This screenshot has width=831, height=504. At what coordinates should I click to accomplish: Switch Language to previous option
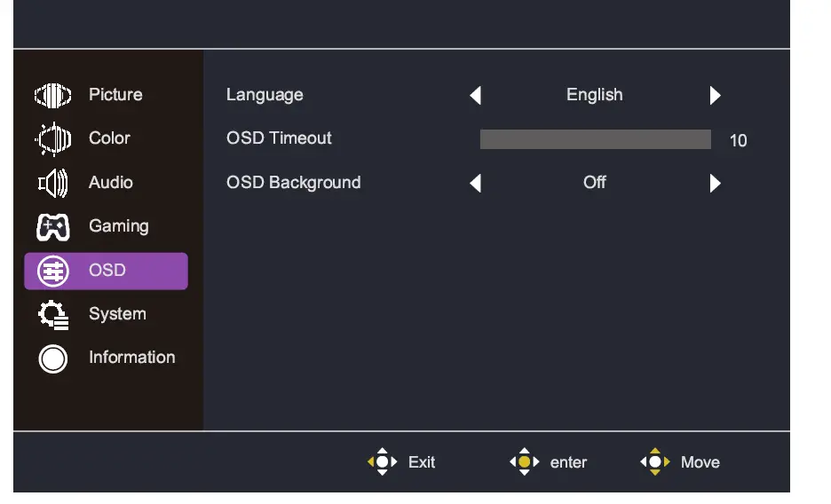click(475, 95)
